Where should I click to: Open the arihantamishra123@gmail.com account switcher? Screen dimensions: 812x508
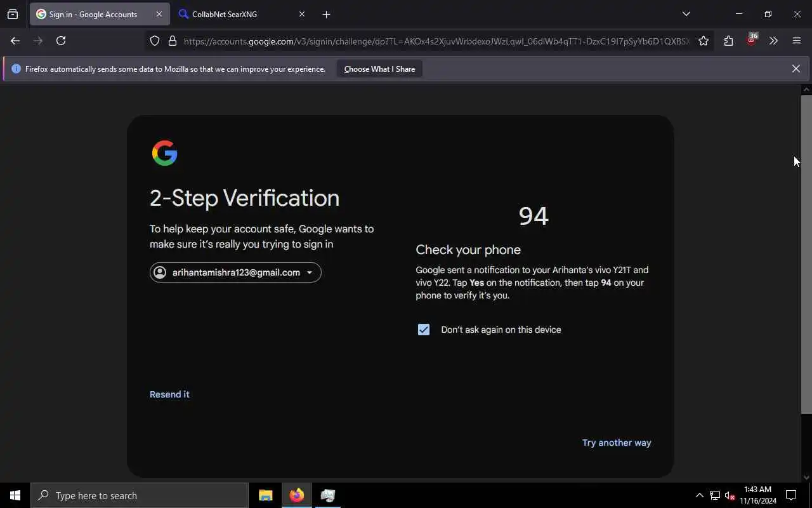[x=235, y=272]
